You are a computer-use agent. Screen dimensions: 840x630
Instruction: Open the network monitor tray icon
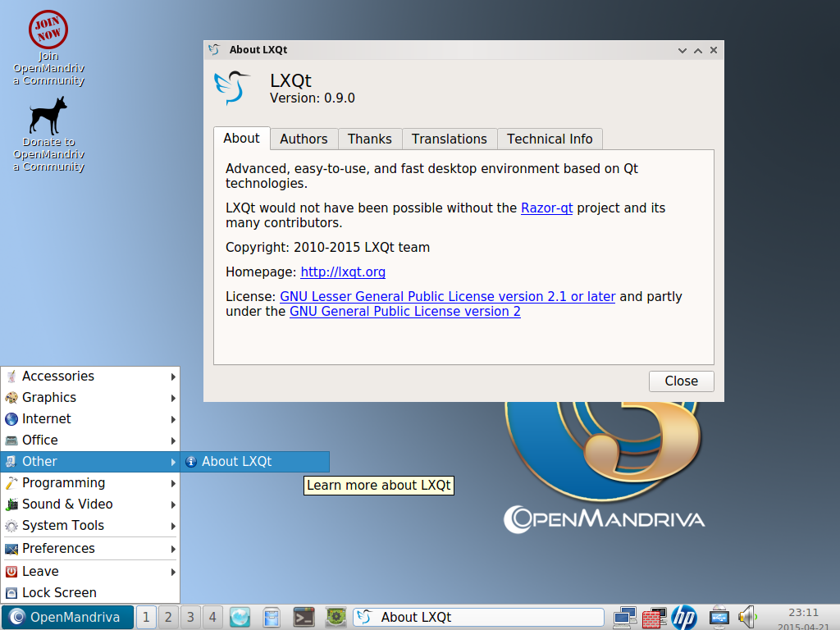point(625,617)
